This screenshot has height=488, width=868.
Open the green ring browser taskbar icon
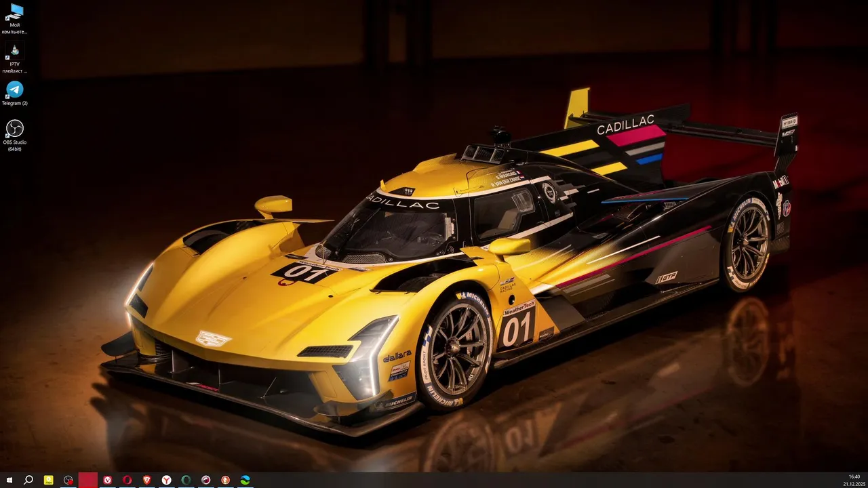pyautogui.click(x=186, y=480)
